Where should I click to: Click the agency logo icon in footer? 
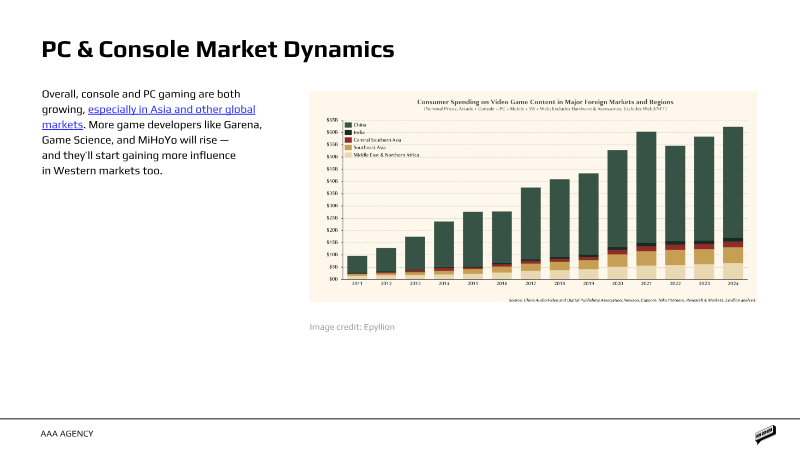pos(765,435)
